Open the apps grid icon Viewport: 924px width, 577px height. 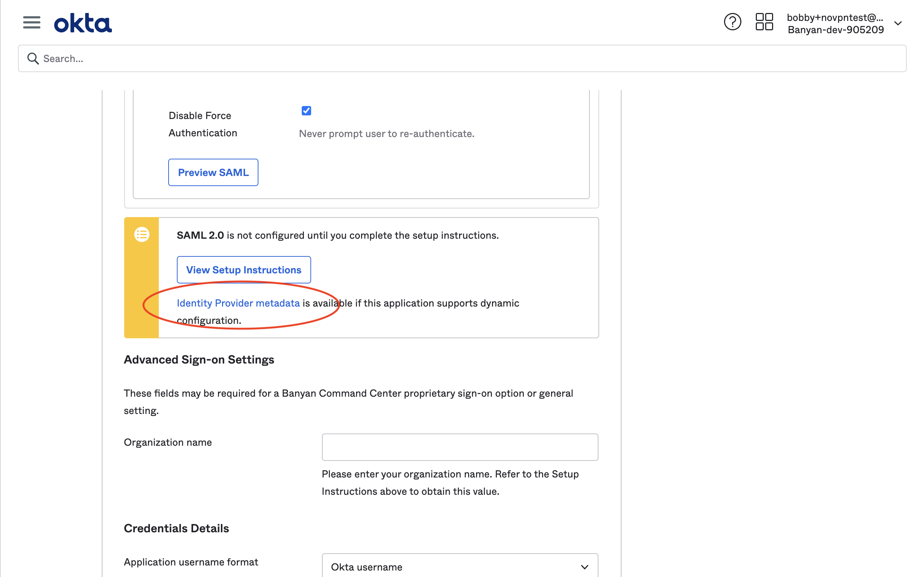tap(764, 22)
